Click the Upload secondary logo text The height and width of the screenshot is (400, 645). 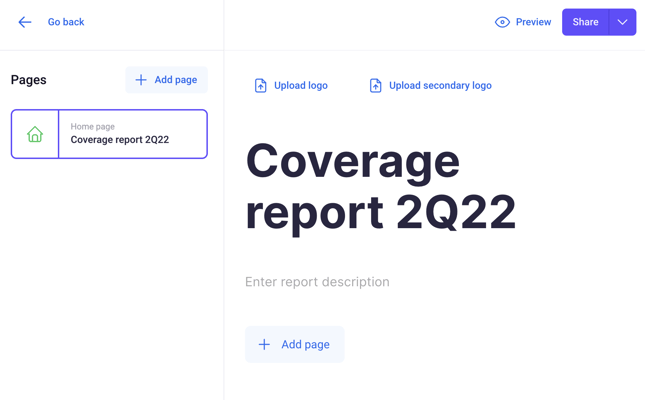440,86
